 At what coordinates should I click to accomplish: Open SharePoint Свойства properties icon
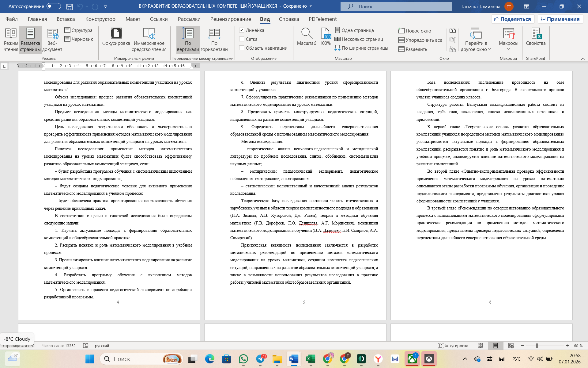coord(536,33)
